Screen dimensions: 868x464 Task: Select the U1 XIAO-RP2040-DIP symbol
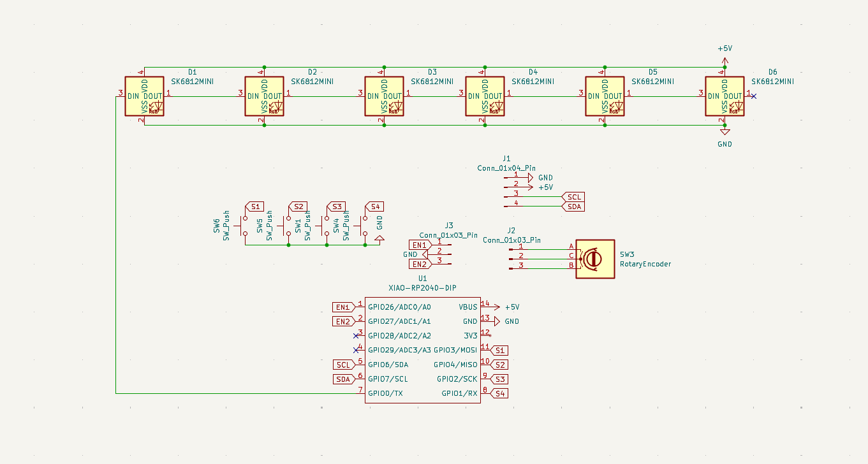(422, 351)
